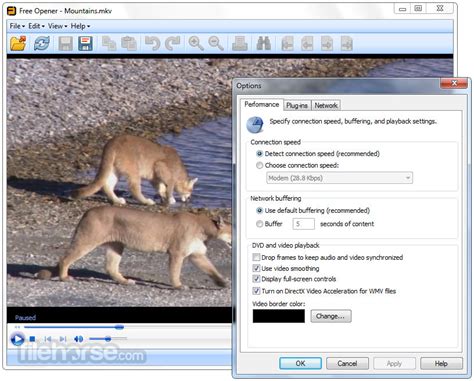
Task: Enable Drop frames to keep audio synchronized
Action: click(x=256, y=257)
